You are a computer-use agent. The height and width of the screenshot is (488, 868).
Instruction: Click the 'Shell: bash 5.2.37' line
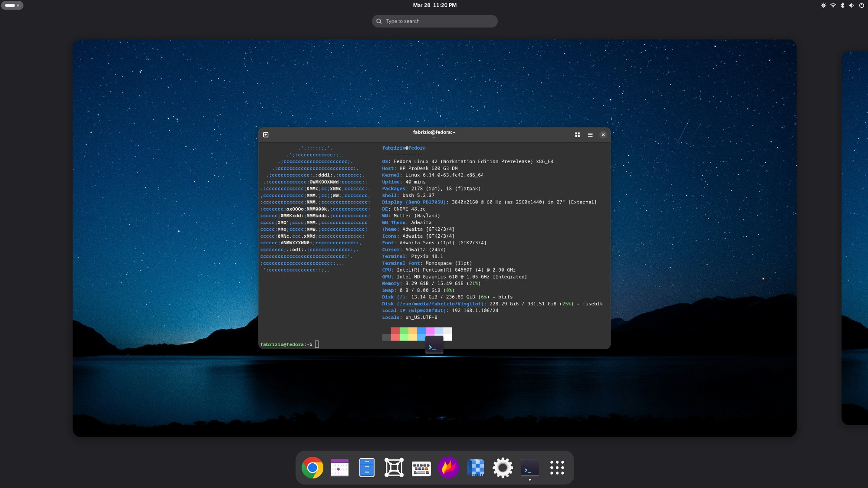408,196
